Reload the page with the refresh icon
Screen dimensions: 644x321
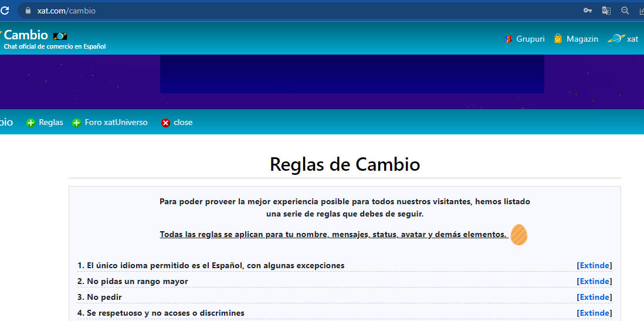click(5, 11)
